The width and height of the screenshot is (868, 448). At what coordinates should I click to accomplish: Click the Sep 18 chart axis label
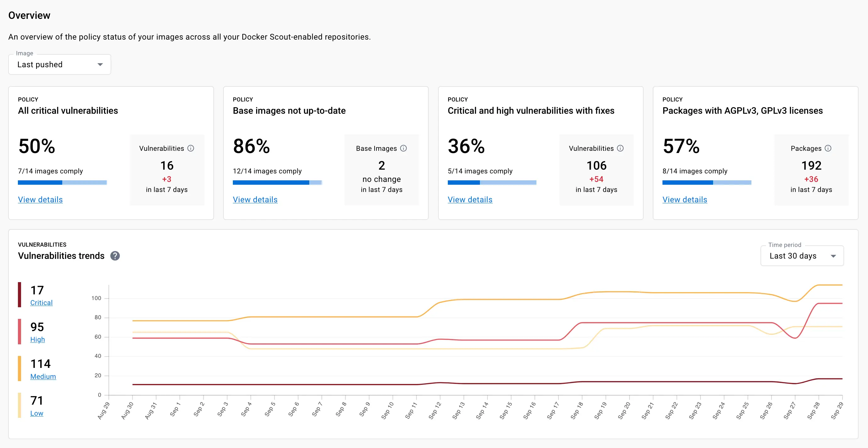pos(577,410)
